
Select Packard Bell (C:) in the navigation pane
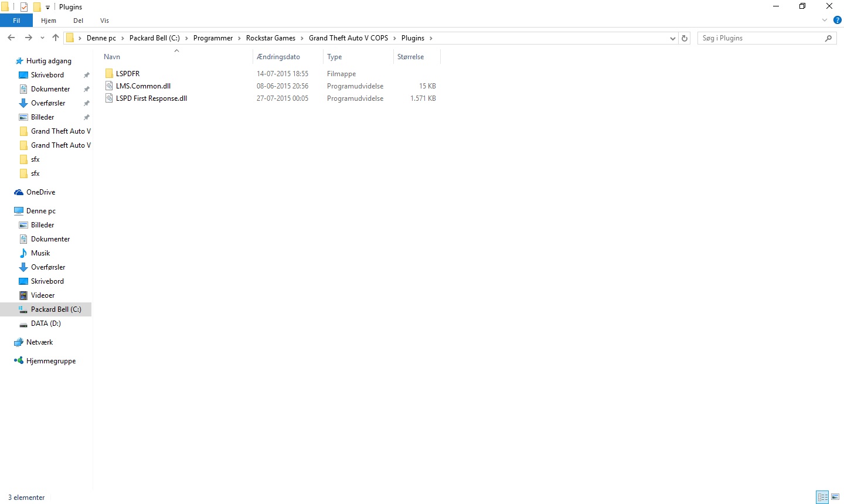(46, 309)
